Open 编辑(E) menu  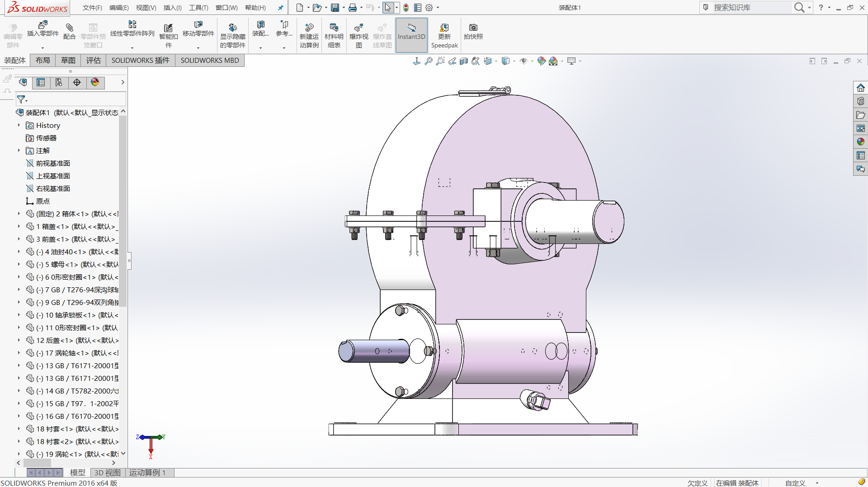tap(119, 8)
